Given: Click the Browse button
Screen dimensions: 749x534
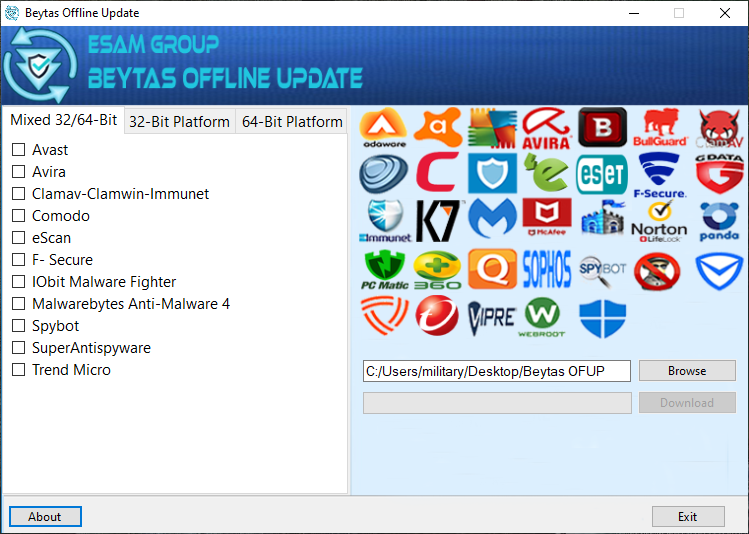Looking at the screenshot, I should (x=687, y=371).
